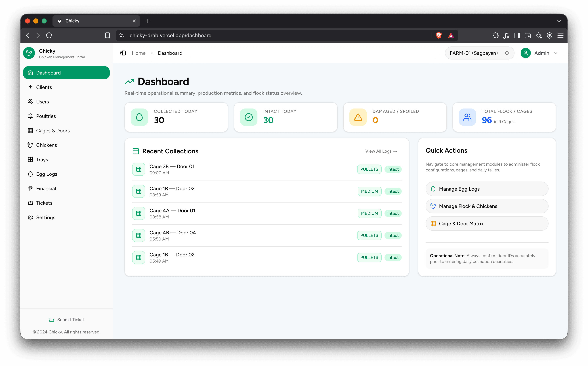Open Poultries in the sidebar
The height and width of the screenshot is (366, 588).
(66, 116)
